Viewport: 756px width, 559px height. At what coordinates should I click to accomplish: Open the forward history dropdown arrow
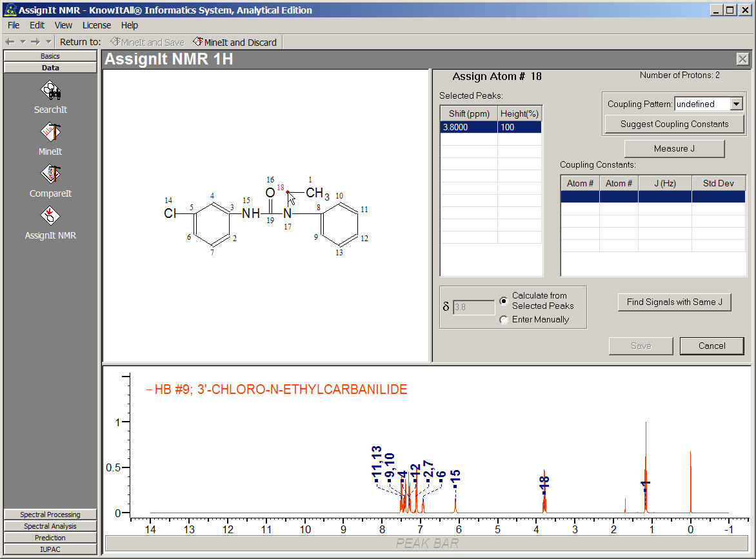pos(48,42)
